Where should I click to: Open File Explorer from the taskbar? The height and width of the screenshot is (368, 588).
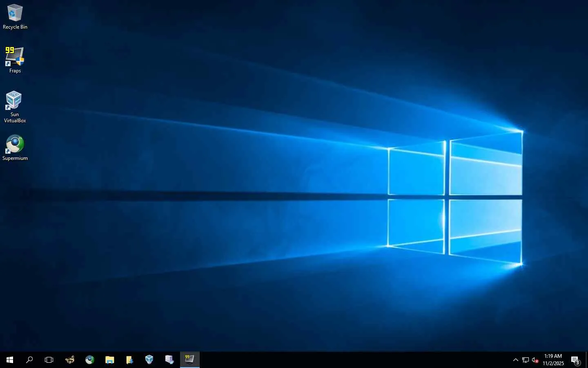click(109, 360)
